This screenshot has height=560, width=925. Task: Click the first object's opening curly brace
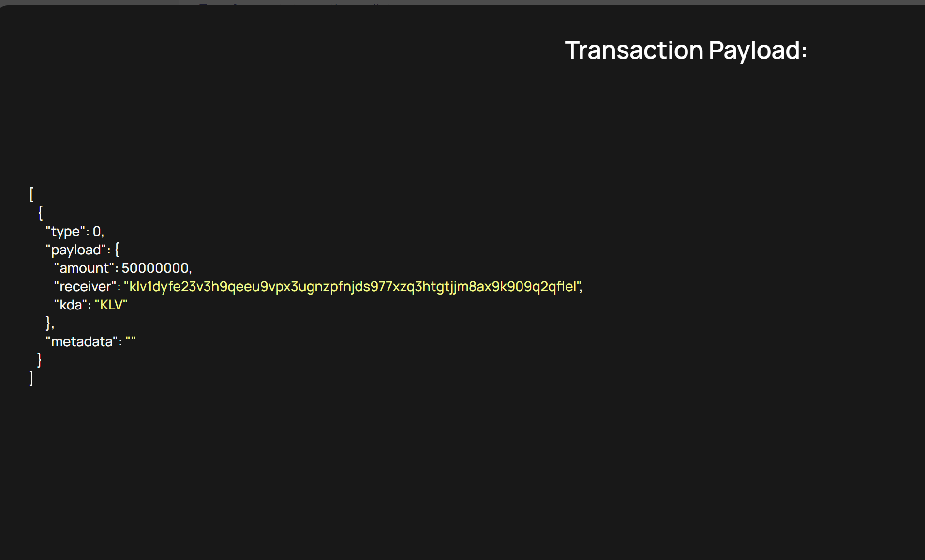click(41, 213)
